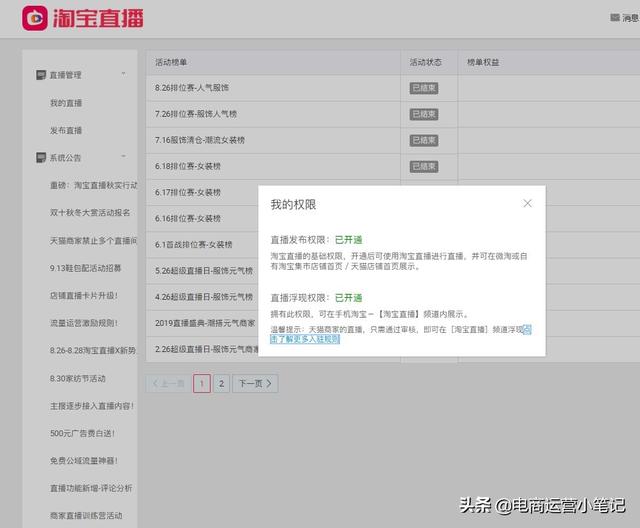Click the 直播管理 section icon
The width and height of the screenshot is (640, 528).
tap(41, 75)
